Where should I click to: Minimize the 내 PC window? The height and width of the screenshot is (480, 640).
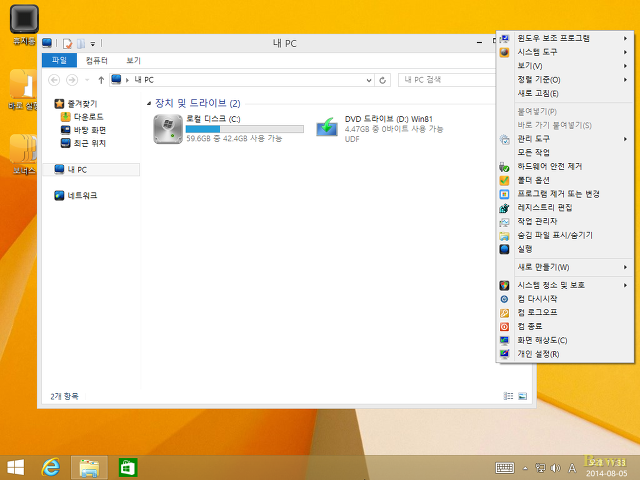pyautogui.click(x=479, y=43)
